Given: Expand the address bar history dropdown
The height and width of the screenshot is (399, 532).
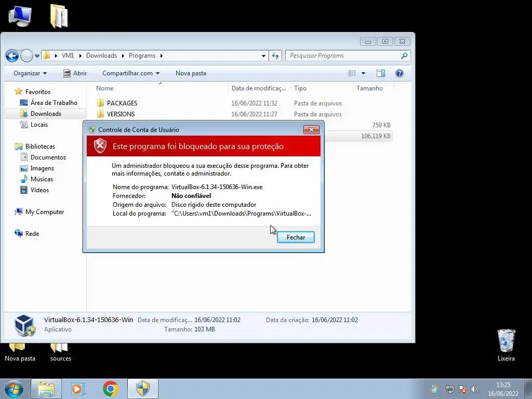Looking at the screenshot, I should tap(263, 56).
